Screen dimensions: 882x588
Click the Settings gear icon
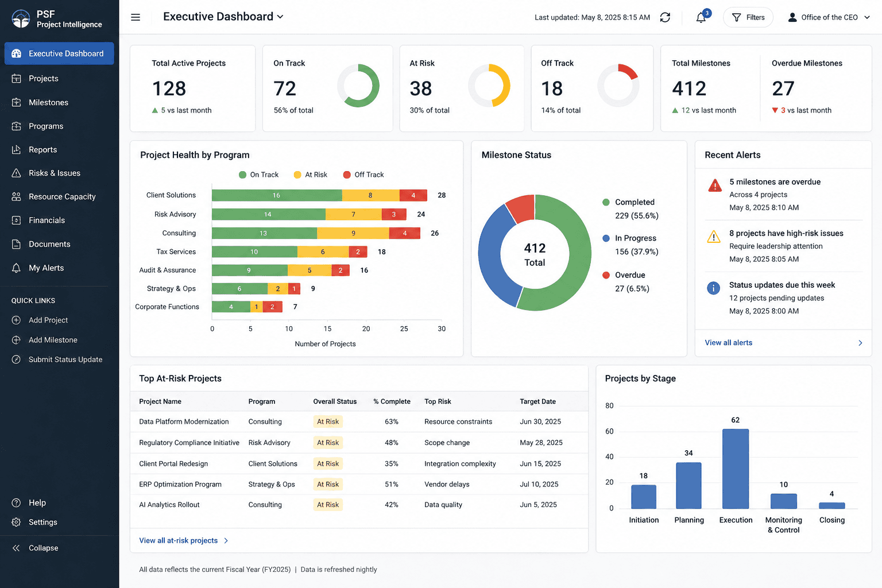(x=17, y=523)
